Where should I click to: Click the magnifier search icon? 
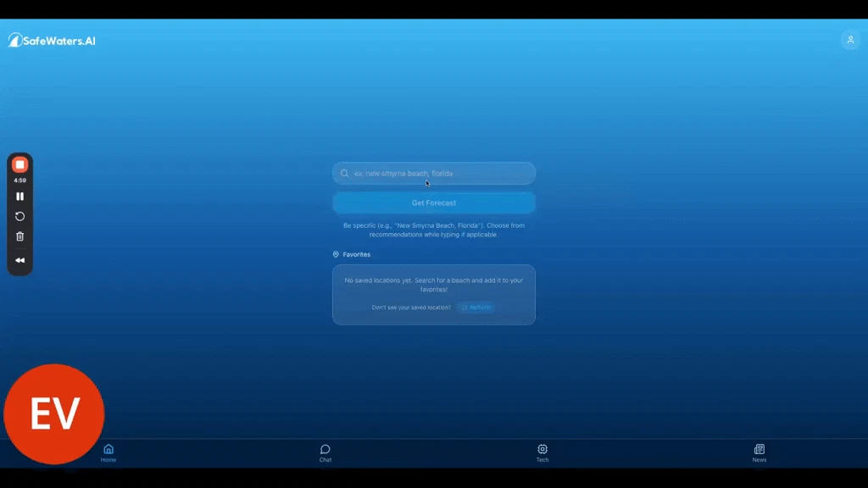(x=344, y=173)
